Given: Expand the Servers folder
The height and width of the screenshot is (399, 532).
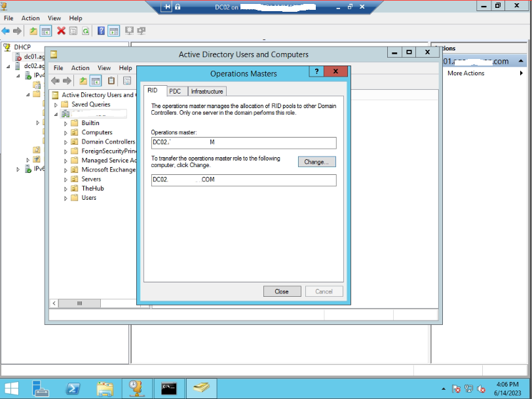Looking at the screenshot, I should pos(66,180).
